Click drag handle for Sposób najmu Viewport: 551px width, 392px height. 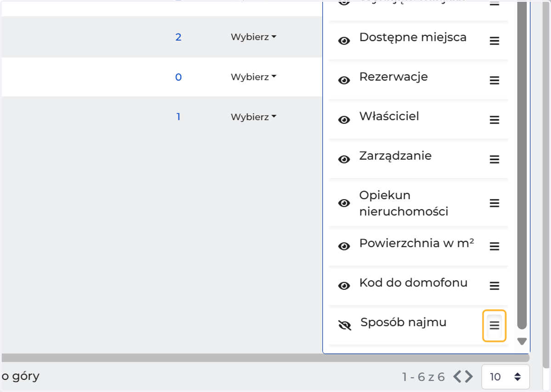[494, 325]
